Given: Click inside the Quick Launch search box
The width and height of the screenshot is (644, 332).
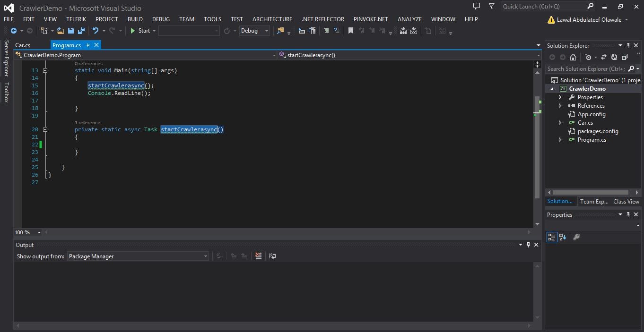Looking at the screenshot, I should coord(544,6).
